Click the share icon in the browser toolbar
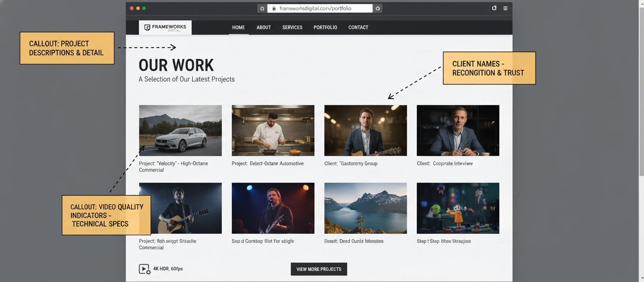 coord(494,8)
